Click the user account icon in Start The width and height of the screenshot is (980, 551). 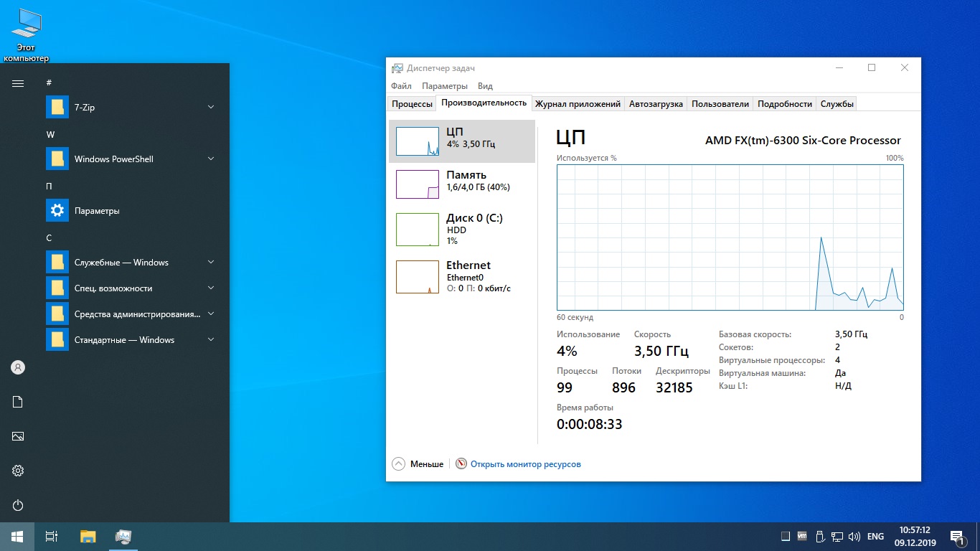click(18, 367)
